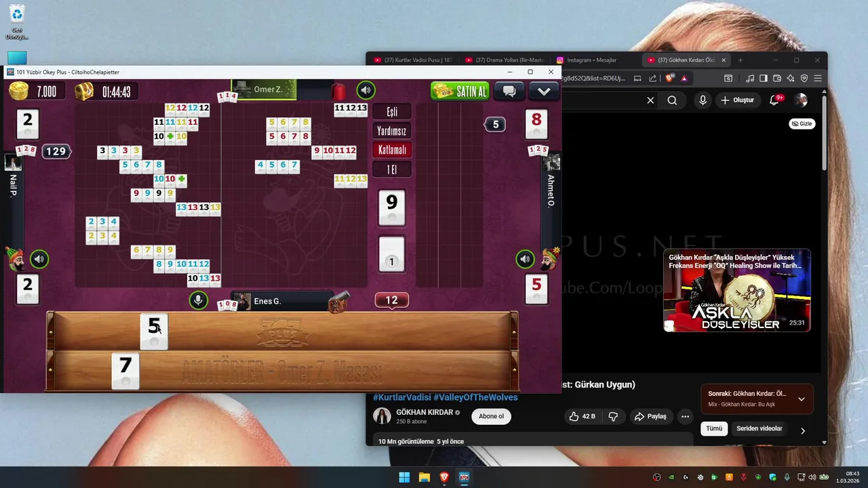Open Brave VPN shield icon
868x488 pixels.
(x=804, y=79)
